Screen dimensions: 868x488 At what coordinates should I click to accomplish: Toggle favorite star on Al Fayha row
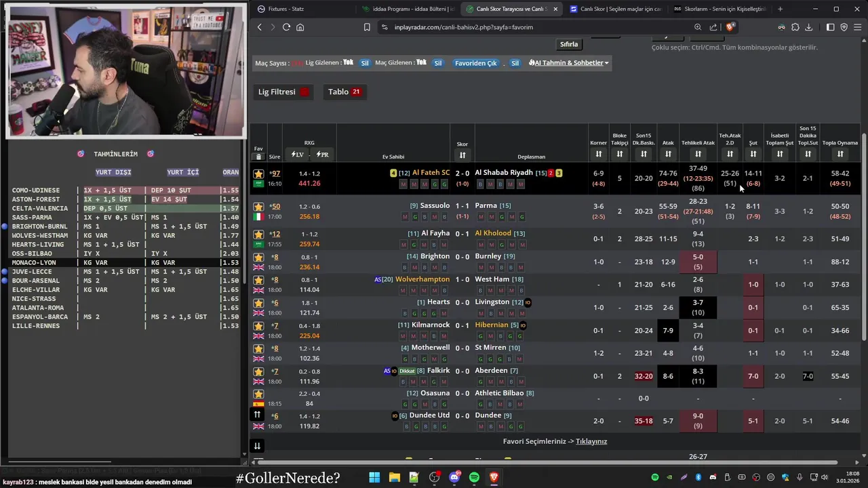point(258,234)
